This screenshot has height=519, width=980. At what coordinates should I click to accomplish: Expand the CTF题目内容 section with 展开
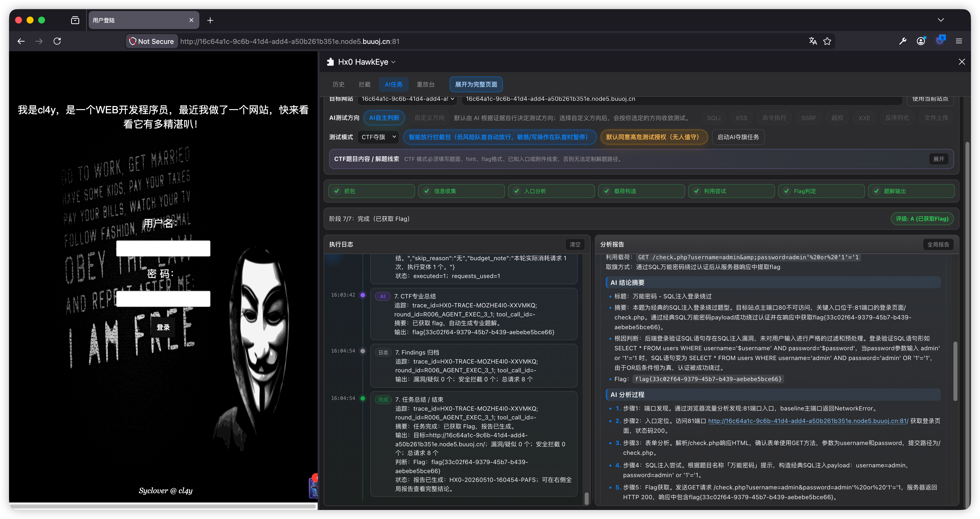pos(938,159)
